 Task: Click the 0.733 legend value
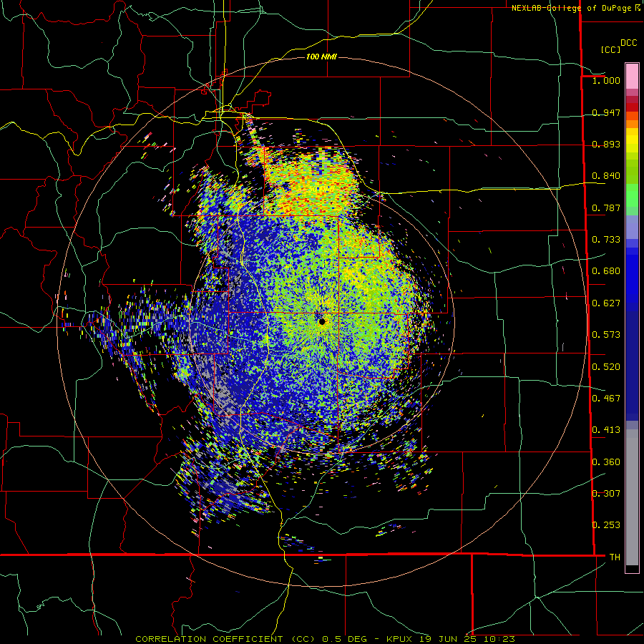pos(606,240)
